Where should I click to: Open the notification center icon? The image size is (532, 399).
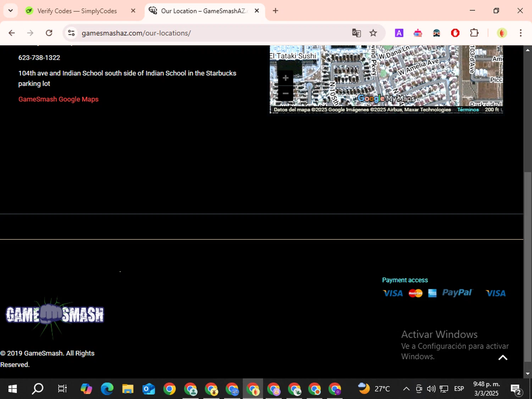(x=516, y=389)
